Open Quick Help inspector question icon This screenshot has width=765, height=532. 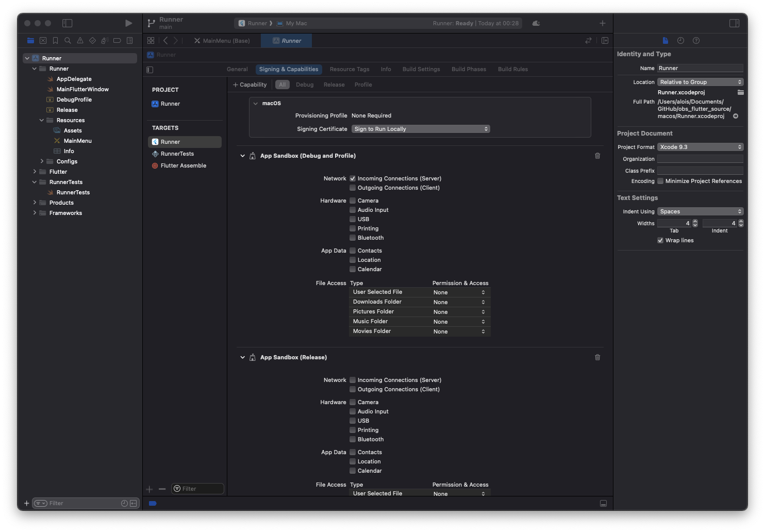(696, 41)
